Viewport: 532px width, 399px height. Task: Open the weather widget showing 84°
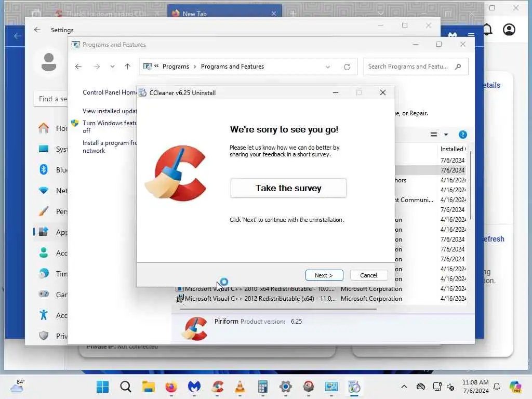point(17,387)
